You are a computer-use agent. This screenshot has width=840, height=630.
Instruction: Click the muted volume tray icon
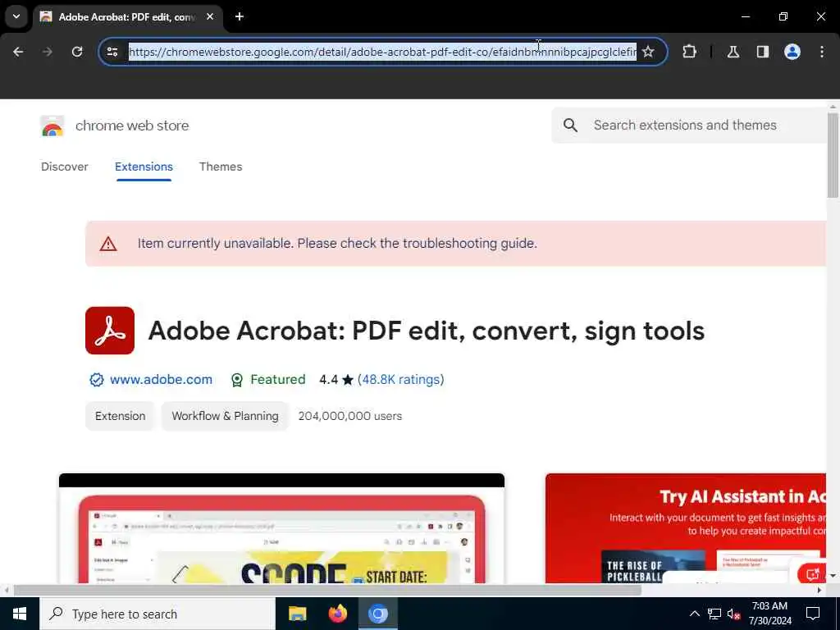734,614
